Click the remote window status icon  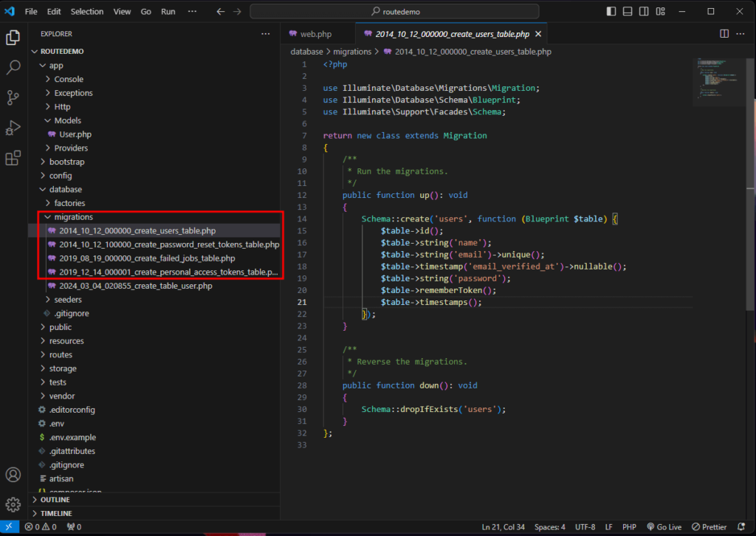point(9,527)
